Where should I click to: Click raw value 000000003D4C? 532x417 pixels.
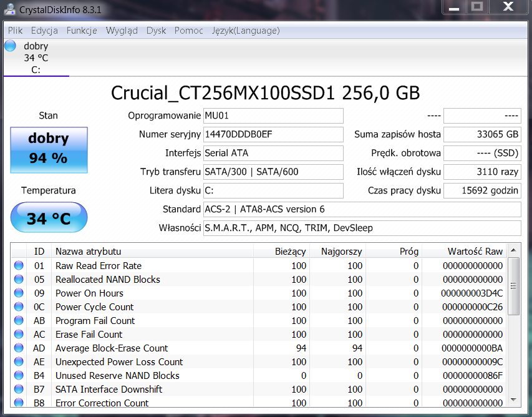472,293
